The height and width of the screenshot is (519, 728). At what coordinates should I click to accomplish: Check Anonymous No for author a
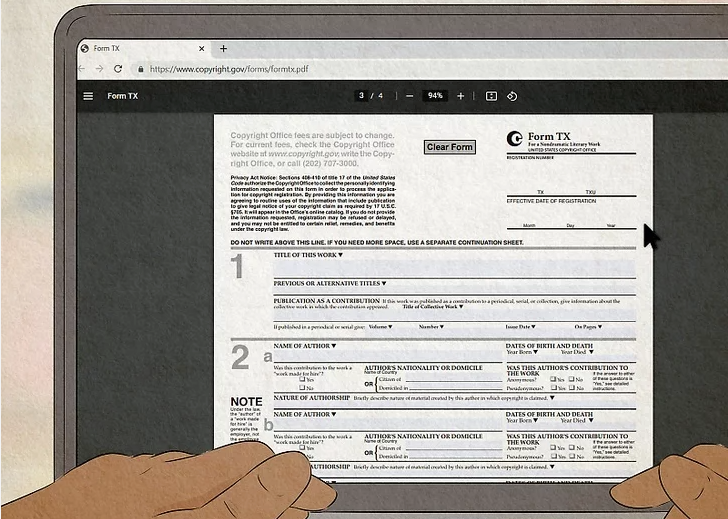572,379
